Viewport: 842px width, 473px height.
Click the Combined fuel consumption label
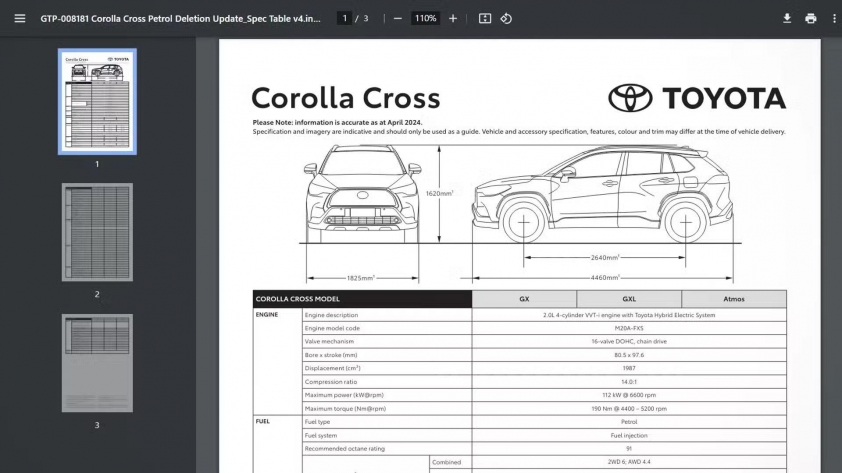[447, 462]
